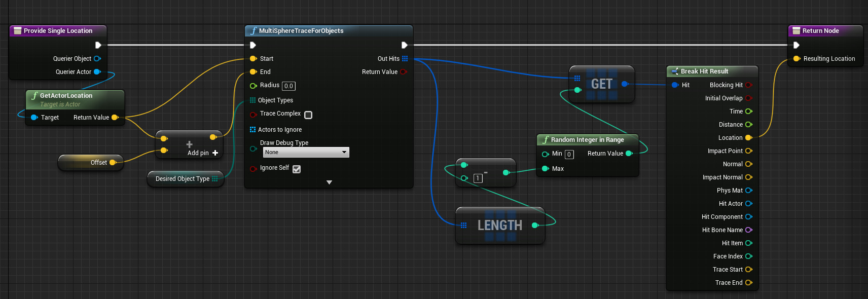Select the Break Hit Result node title

click(704, 71)
